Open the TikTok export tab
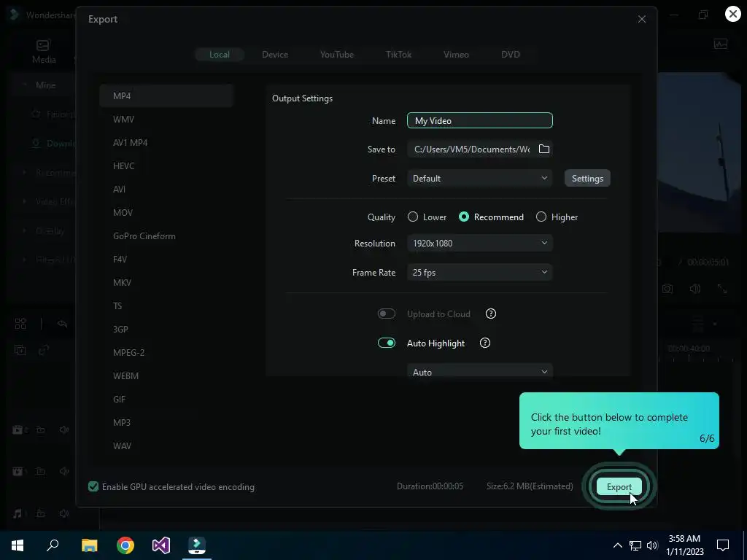 point(398,54)
